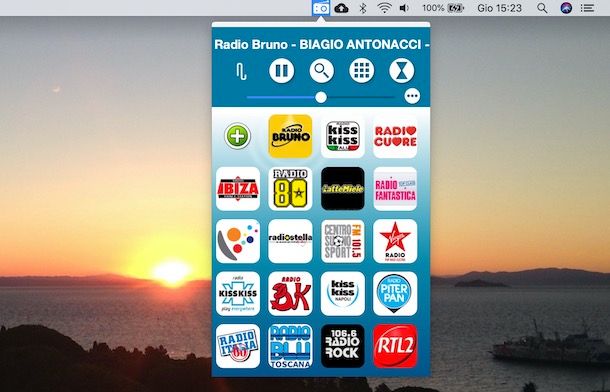This screenshot has height=392, width=610.
Task: Open the system volume menu
Action: tap(404, 8)
